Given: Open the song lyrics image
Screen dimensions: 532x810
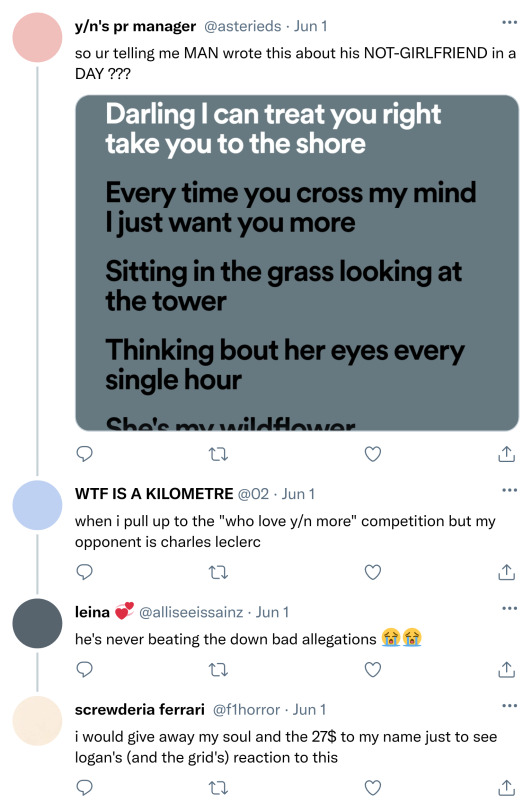Looking at the screenshot, I should (x=297, y=262).
